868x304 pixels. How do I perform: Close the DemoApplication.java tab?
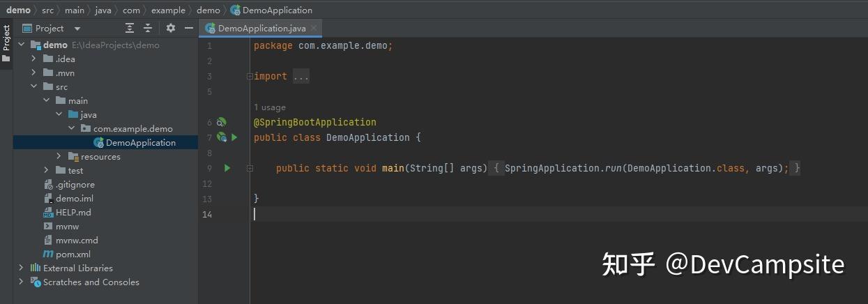click(314, 29)
